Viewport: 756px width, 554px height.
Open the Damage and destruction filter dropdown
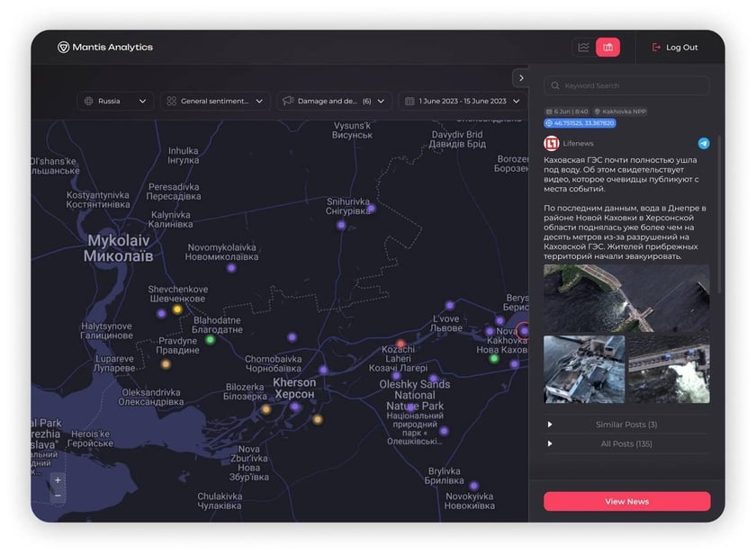click(x=333, y=101)
